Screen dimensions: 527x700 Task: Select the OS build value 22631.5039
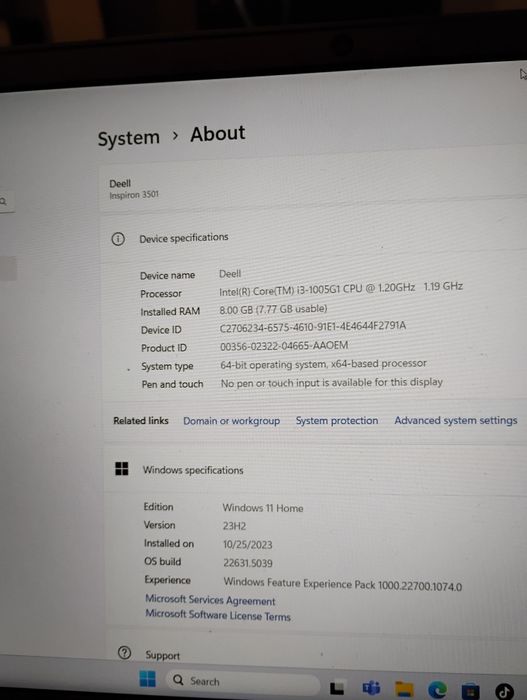248,563
